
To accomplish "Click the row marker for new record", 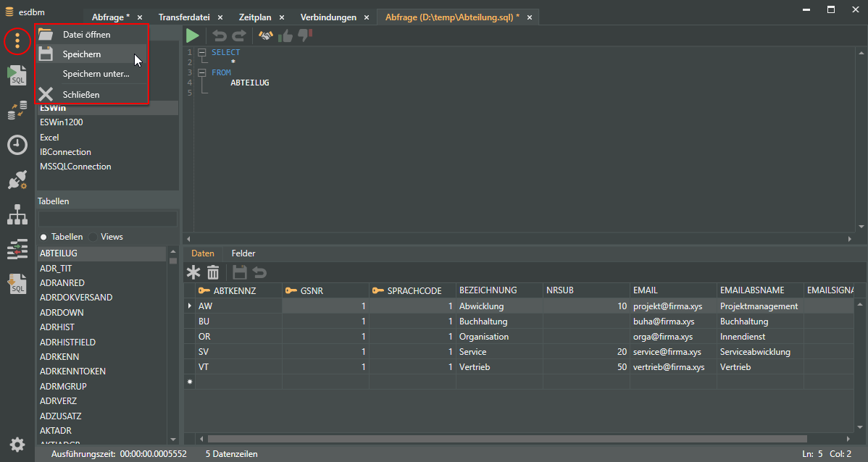I will [x=190, y=382].
